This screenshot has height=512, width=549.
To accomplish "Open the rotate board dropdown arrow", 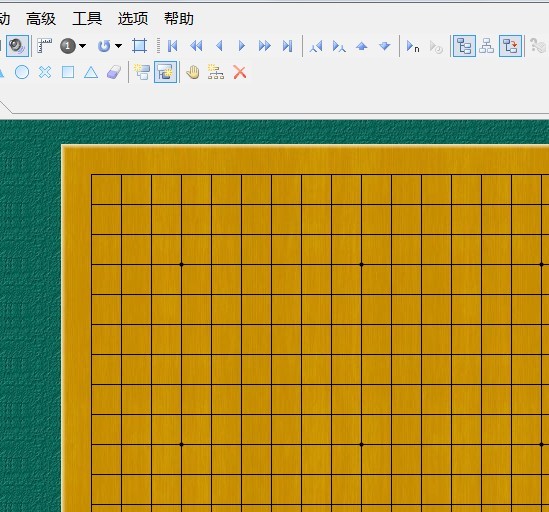I will [x=118, y=46].
